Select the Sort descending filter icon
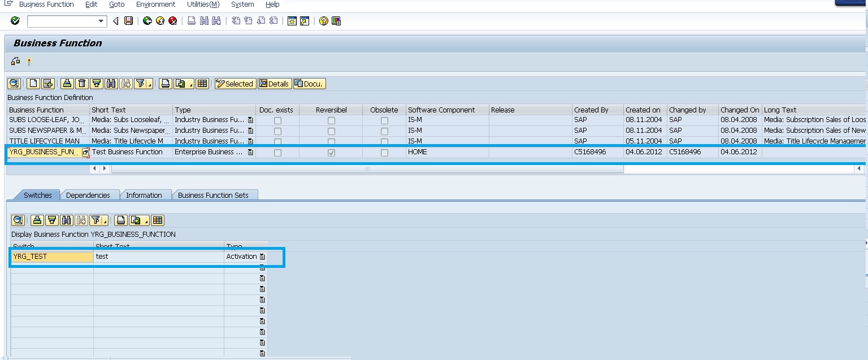Screen dimensions: 868x360 pos(96,83)
